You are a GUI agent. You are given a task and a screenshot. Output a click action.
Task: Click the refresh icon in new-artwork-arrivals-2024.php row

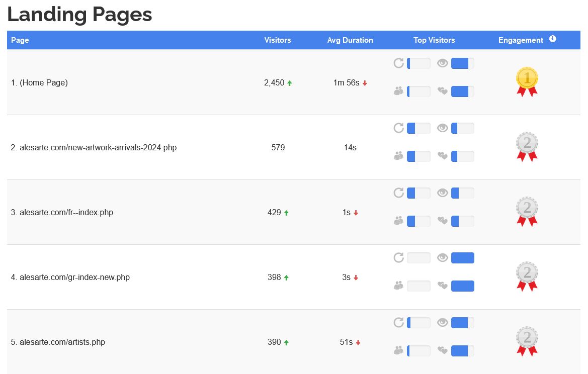click(x=399, y=128)
